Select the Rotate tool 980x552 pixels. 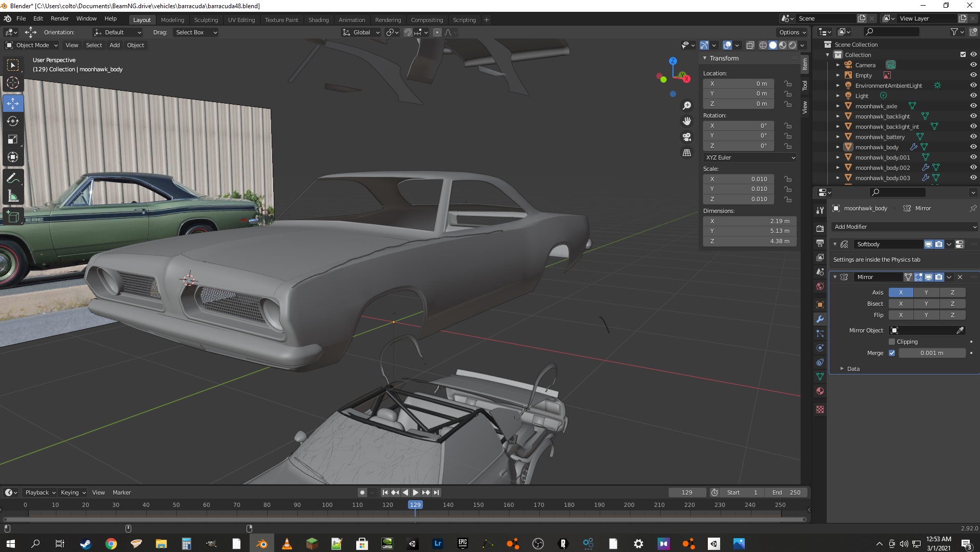pyautogui.click(x=13, y=122)
